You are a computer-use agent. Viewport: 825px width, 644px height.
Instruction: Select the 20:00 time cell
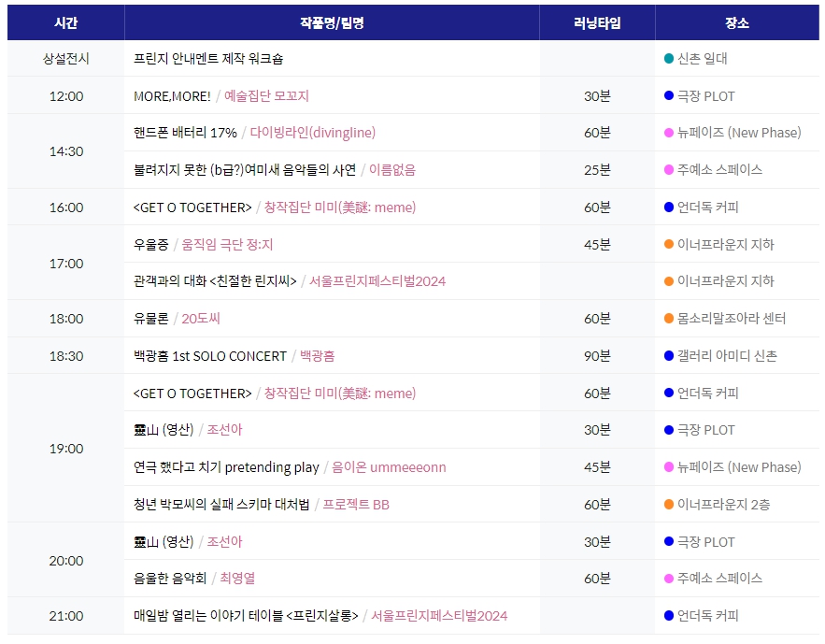(65, 560)
